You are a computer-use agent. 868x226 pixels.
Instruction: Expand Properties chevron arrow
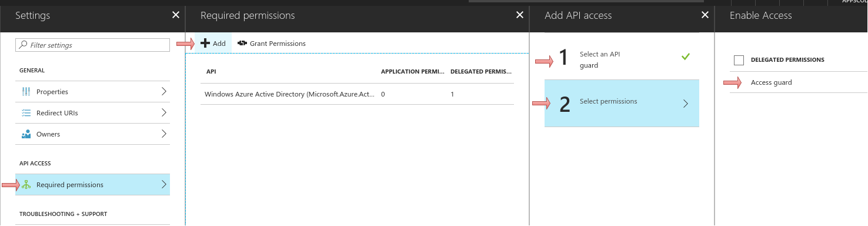(x=163, y=92)
